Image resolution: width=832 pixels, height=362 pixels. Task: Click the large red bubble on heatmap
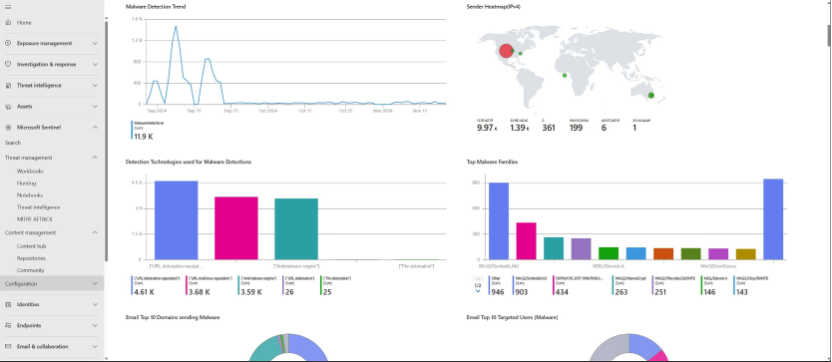506,51
